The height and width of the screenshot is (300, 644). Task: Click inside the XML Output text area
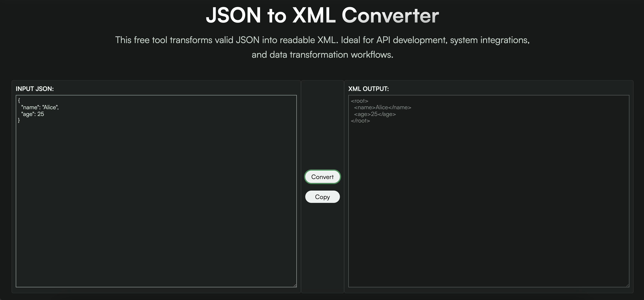pyautogui.click(x=489, y=191)
